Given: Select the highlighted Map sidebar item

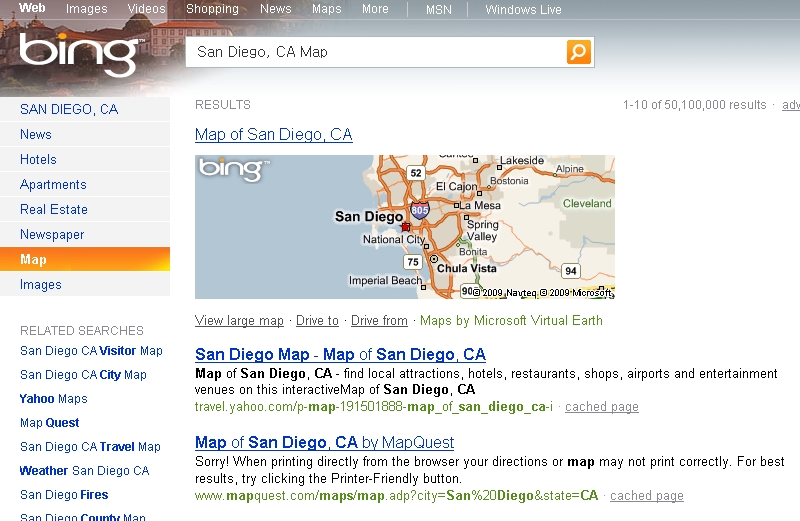Looking at the screenshot, I should (x=85, y=259).
